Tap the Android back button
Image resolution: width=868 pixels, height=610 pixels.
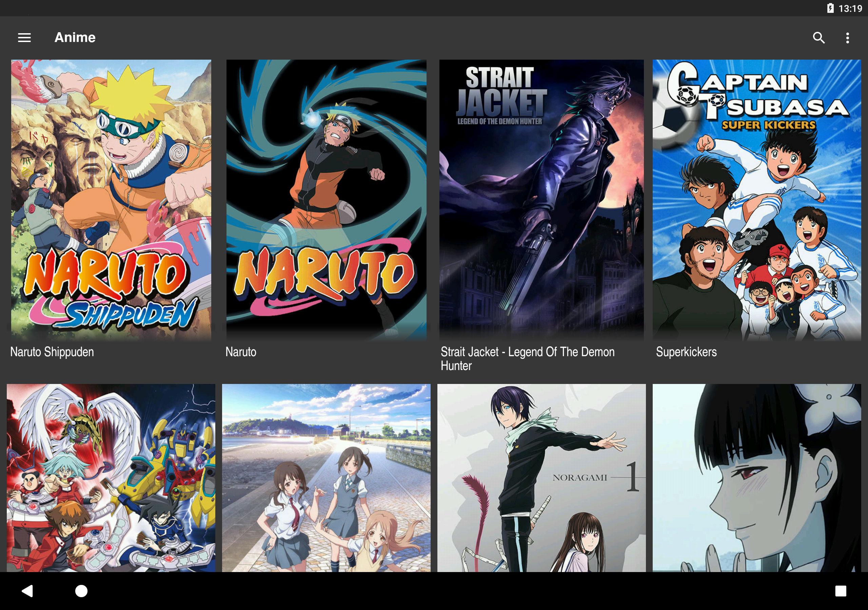pyautogui.click(x=27, y=591)
